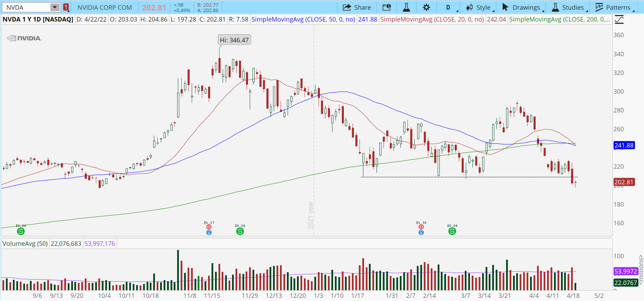This screenshot has height=301, width=644.
Task: Click the purple 53.9972 volume average label
Action: (x=626, y=271)
